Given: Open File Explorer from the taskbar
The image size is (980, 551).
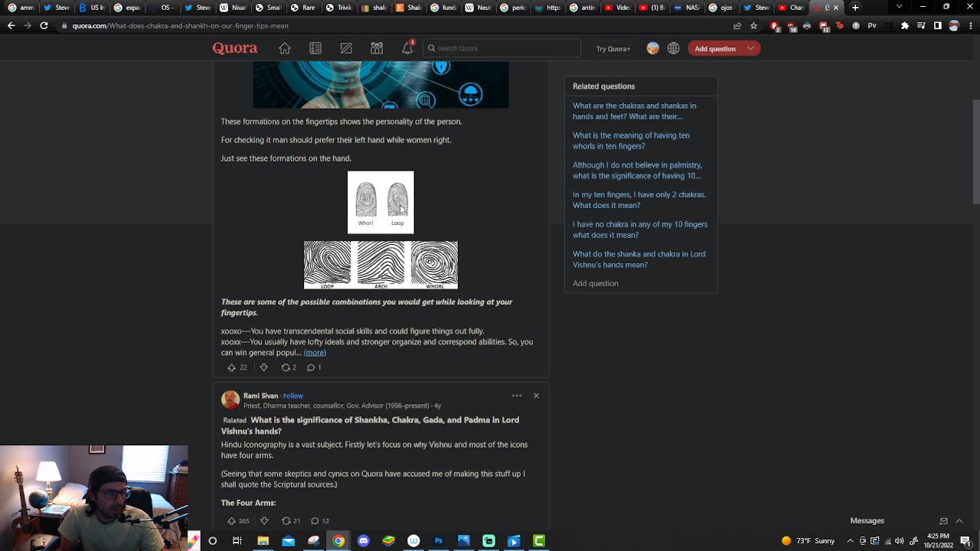Looking at the screenshot, I should (x=263, y=541).
